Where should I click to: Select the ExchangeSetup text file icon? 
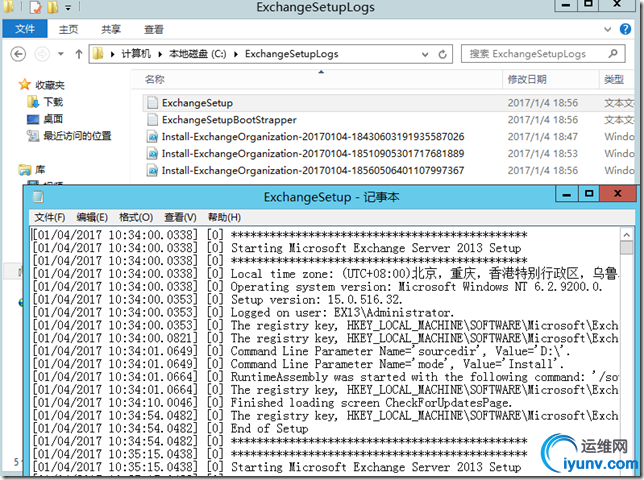[x=152, y=103]
